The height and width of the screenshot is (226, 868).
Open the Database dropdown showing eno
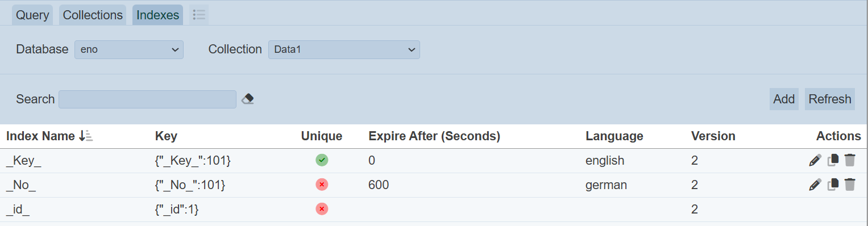point(129,49)
